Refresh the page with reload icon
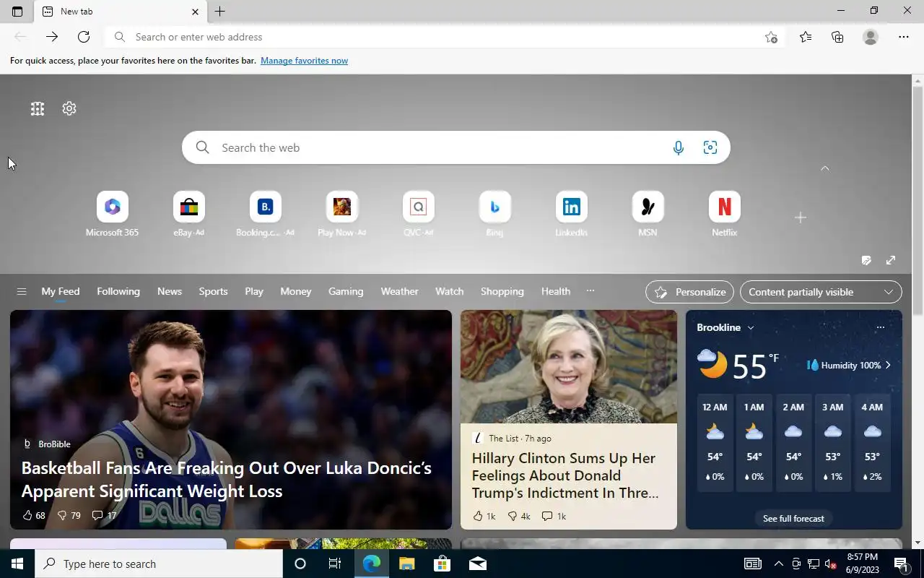The width and height of the screenshot is (924, 578). click(84, 37)
